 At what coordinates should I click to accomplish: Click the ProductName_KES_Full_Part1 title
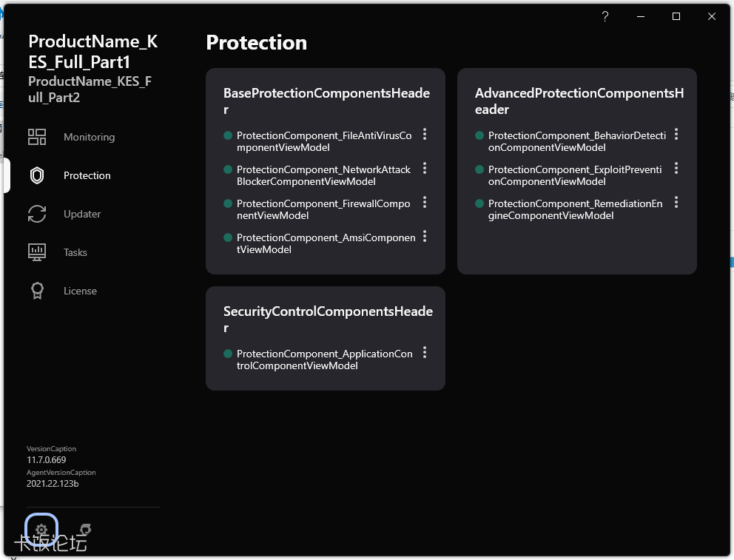[92, 52]
